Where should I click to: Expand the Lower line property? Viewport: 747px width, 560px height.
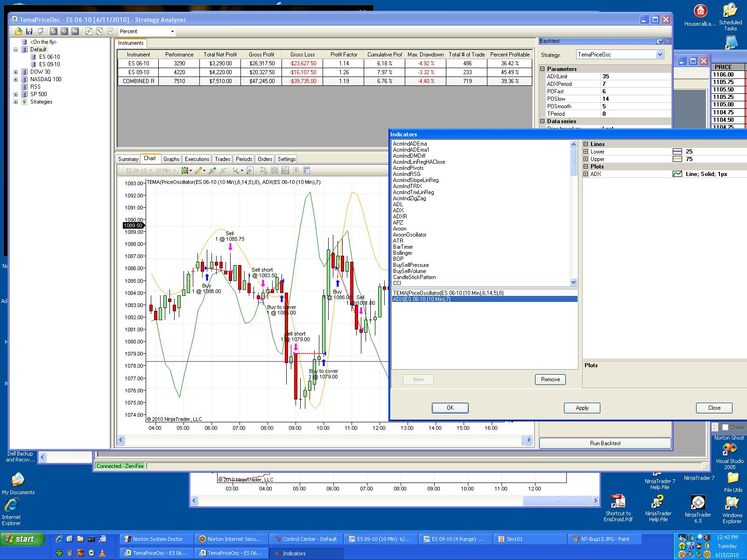coord(586,152)
